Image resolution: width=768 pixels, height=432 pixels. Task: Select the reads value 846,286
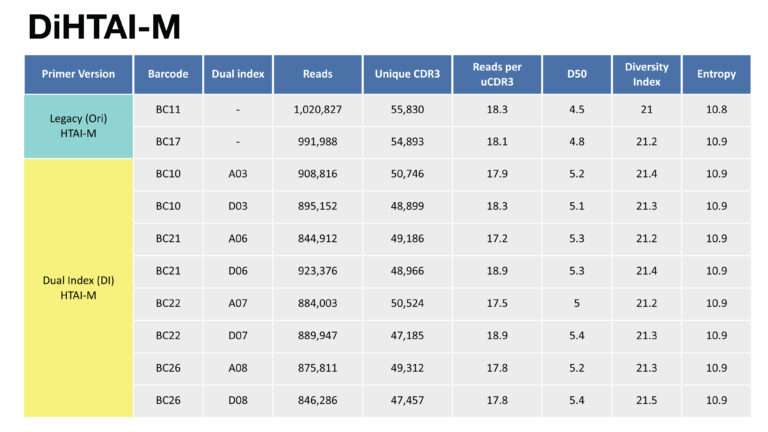[x=317, y=401]
